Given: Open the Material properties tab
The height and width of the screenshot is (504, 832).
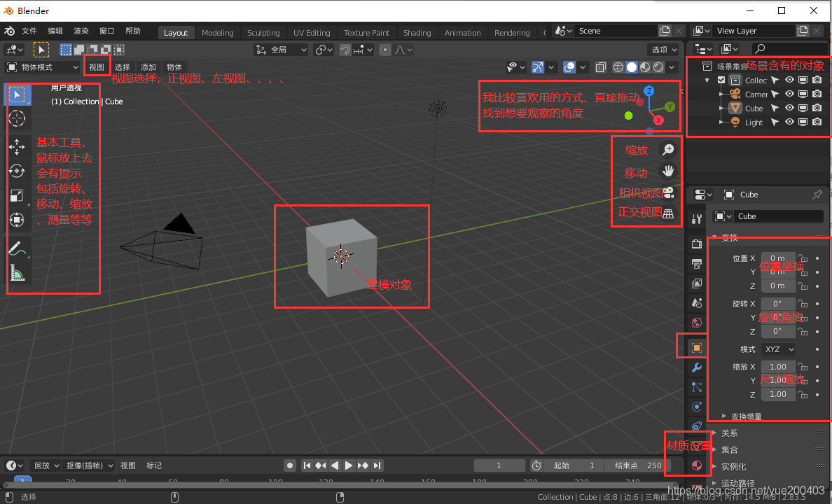Looking at the screenshot, I should click(x=697, y=465).
